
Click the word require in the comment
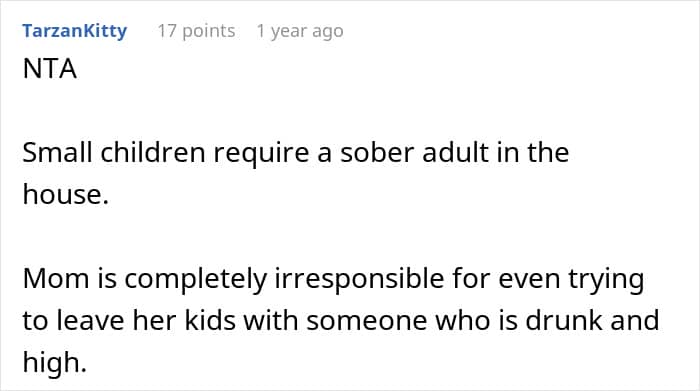pyautogui.click(x=261, y=155)
